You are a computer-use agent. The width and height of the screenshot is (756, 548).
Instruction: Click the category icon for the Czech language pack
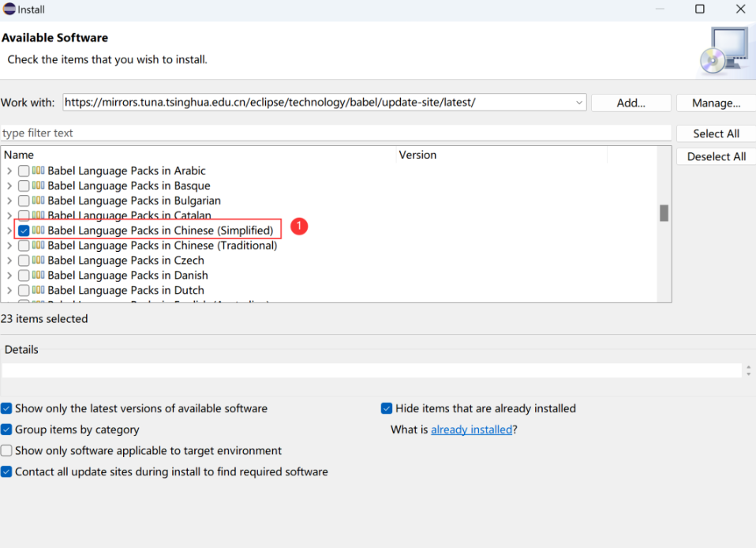(x=39, y=260)
